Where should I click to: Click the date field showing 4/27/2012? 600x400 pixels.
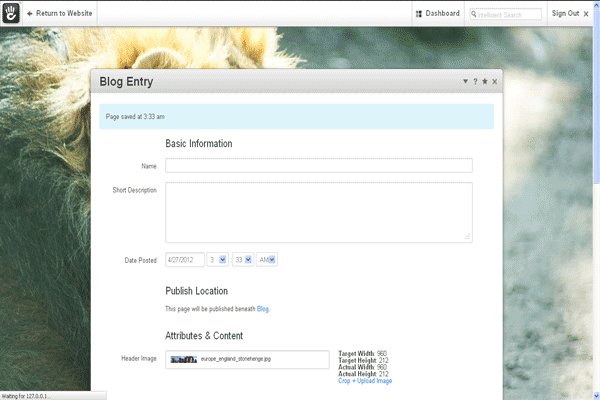pos(184,260)
